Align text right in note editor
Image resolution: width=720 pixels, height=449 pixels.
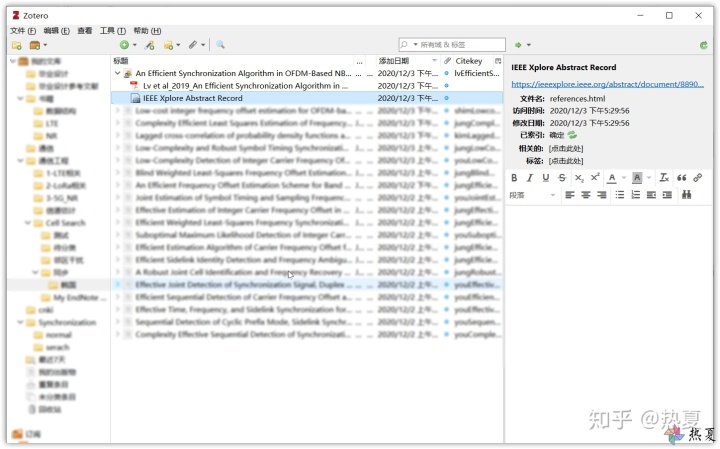(602, 195)
